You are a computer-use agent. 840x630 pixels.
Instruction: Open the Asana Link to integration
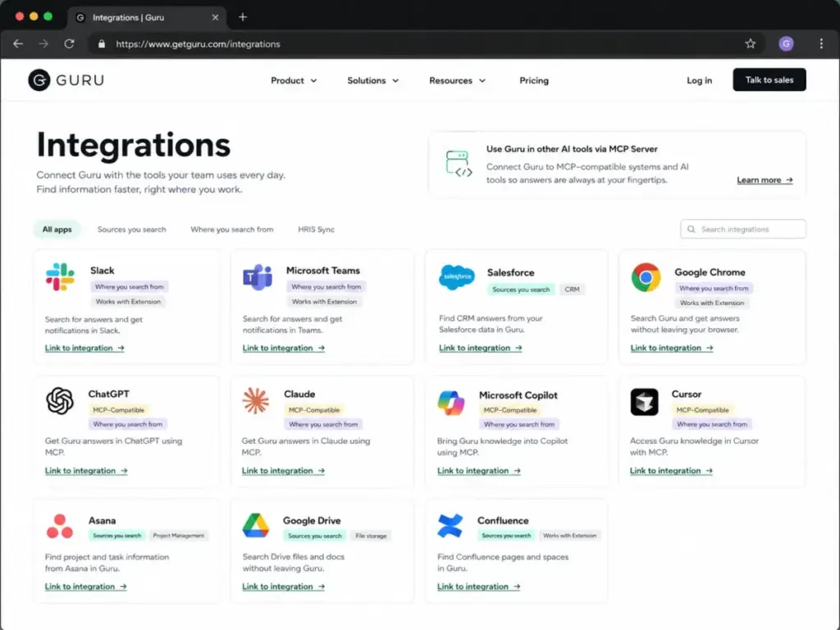[85, 587]
